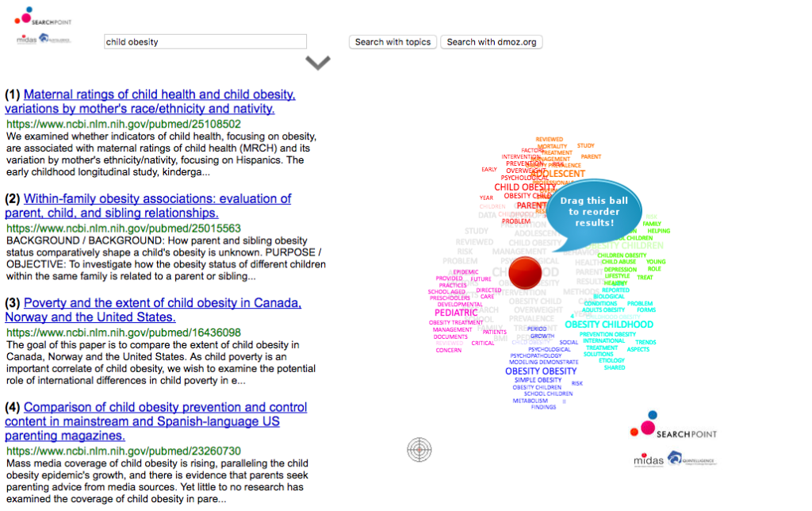Select the "DEPRESSION" keyword
This screenshot has height=511, width=812.
coord(620,270)
